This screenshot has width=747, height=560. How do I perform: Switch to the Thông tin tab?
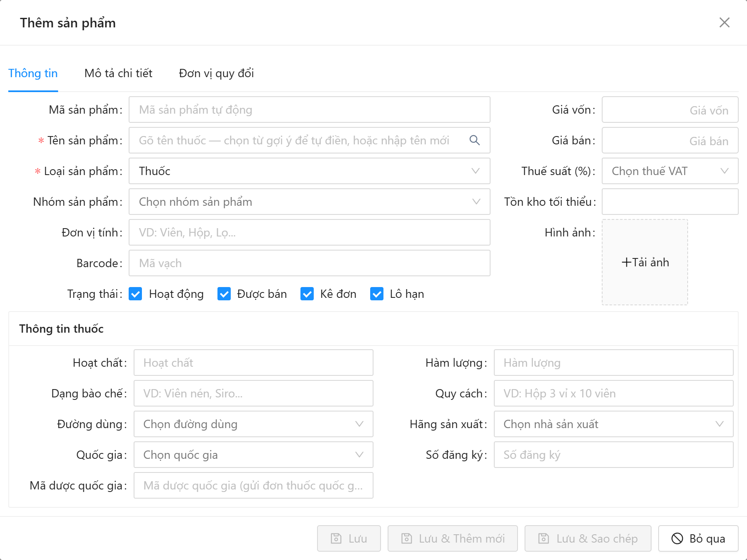tap(33, 73)
